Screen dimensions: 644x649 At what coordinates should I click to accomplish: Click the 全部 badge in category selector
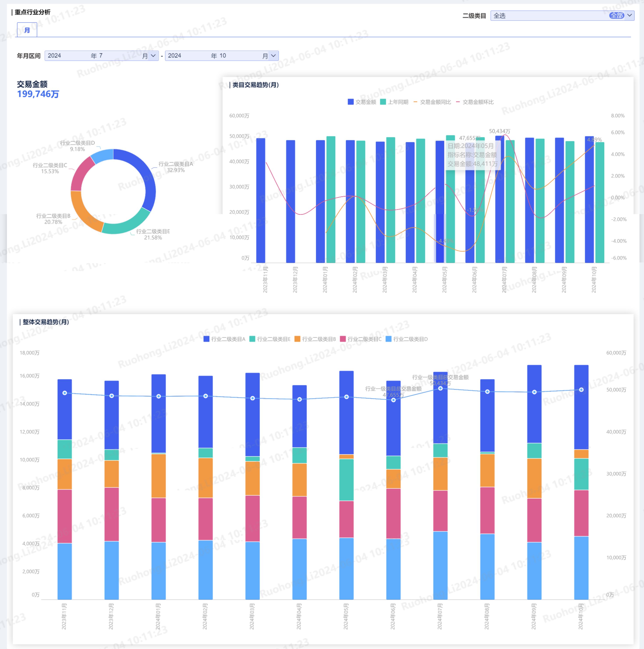616,16
